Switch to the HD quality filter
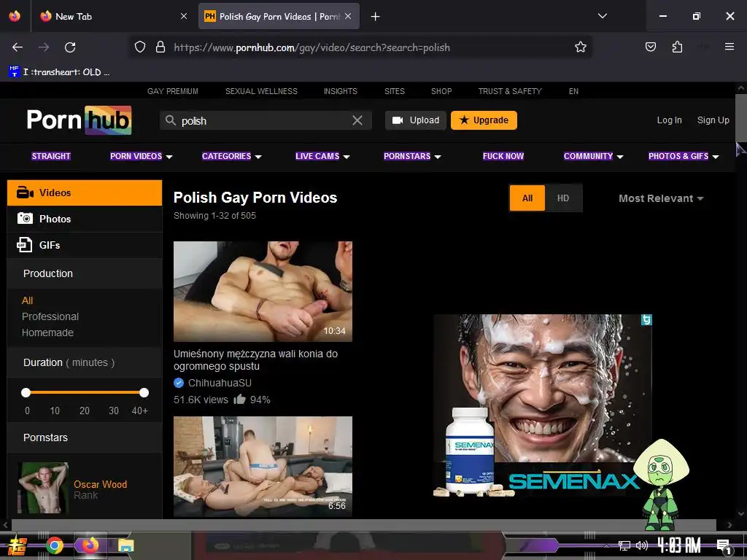747x560 pixels. (563, 198)
